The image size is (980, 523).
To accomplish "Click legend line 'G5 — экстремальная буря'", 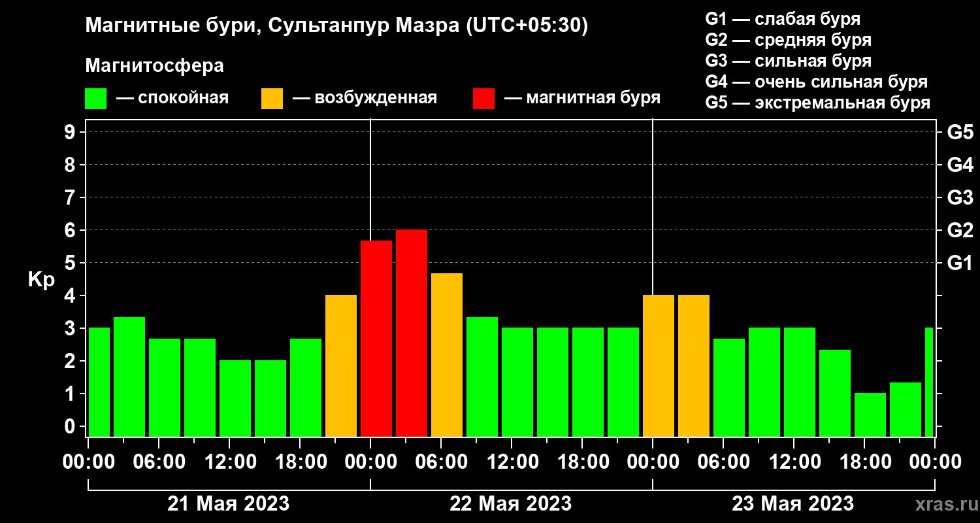I will pyautogui.click(x=818, y=103).
